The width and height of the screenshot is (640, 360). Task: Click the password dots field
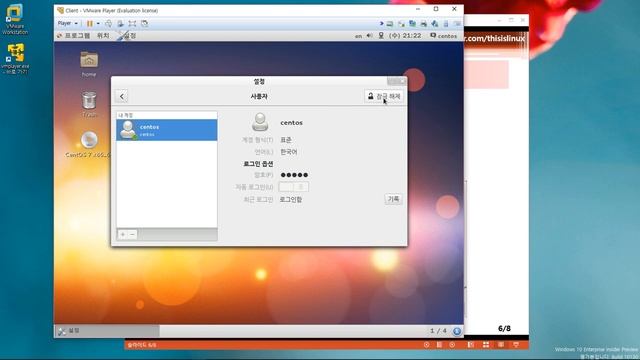[294, 175]
